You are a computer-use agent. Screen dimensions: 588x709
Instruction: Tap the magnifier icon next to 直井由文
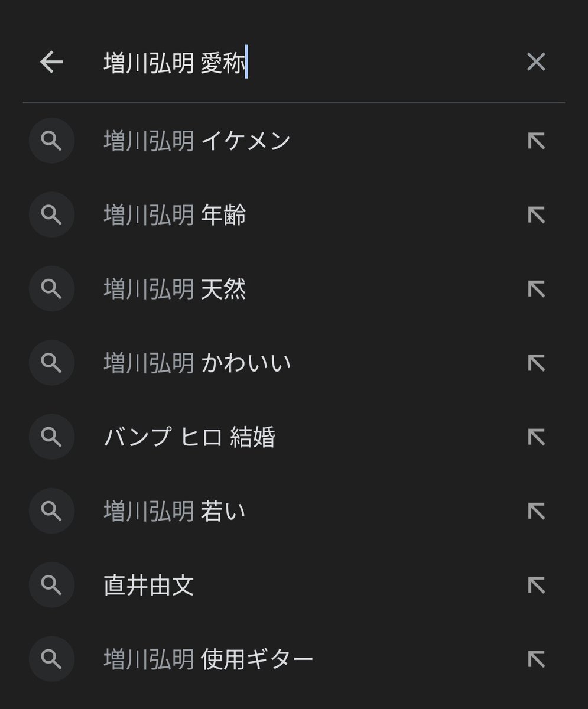tap(51, 585)
